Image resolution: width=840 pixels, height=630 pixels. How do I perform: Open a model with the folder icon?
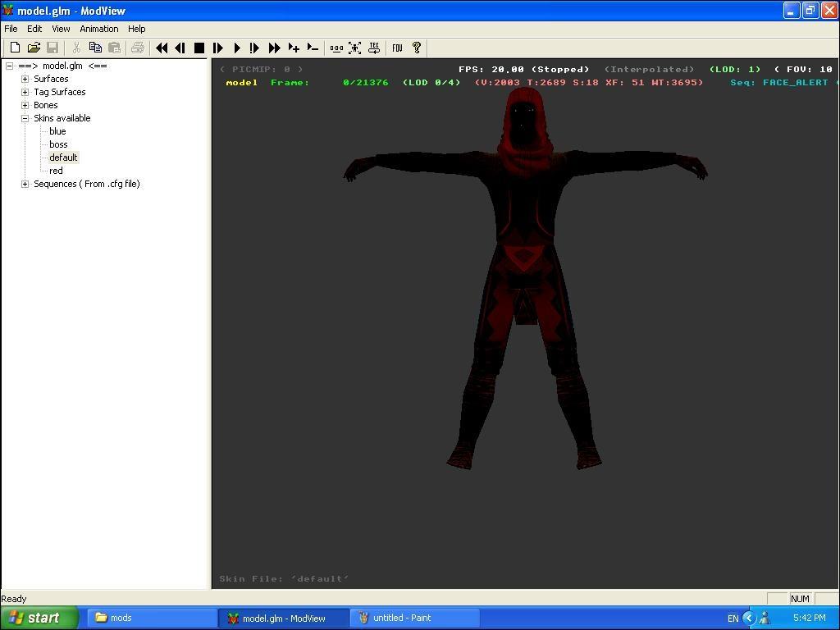pyautogui.click(x=34, y=48)
